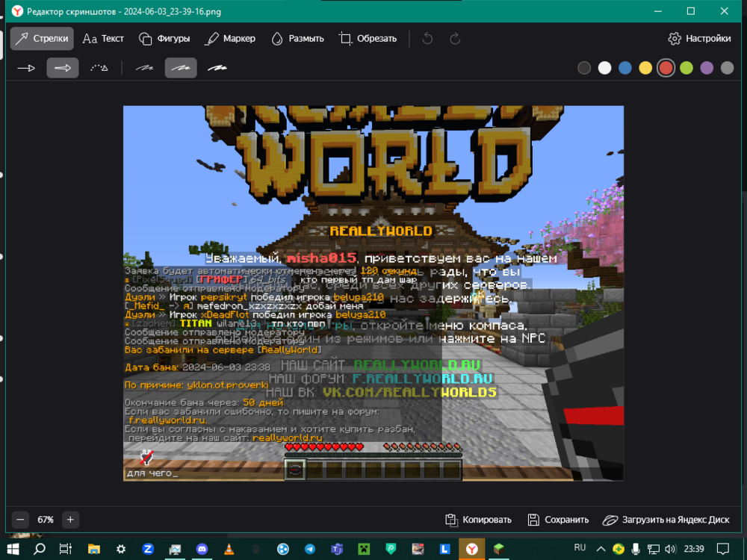Screen dimensions: 747x560
Task: Pick the black color swatch
Action: 584,68
